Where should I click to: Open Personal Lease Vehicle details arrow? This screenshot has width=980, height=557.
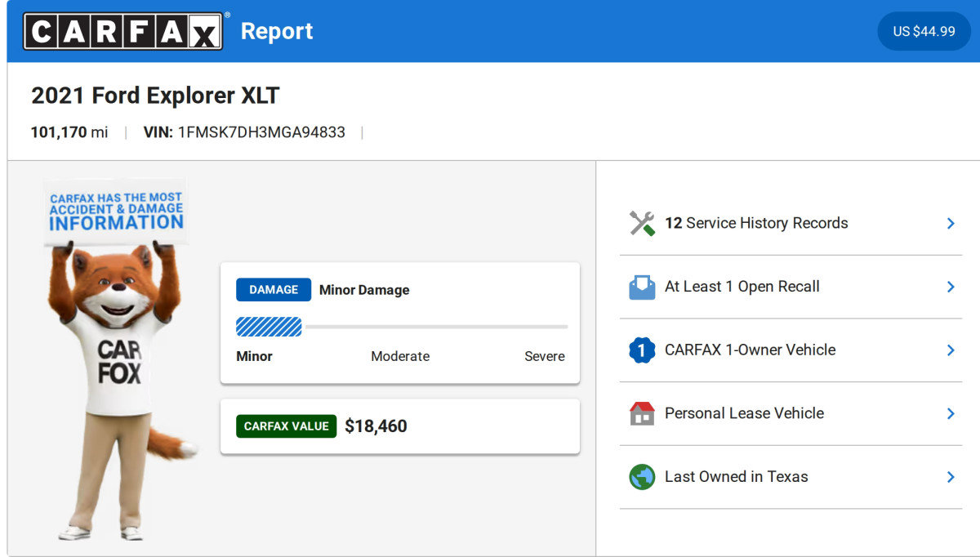[x=951, y=413]
